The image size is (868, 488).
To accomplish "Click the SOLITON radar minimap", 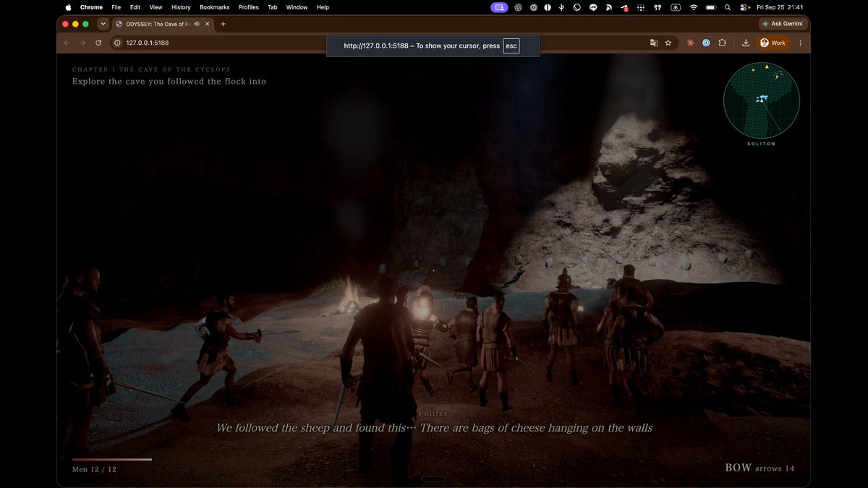I will pos(762,100).
